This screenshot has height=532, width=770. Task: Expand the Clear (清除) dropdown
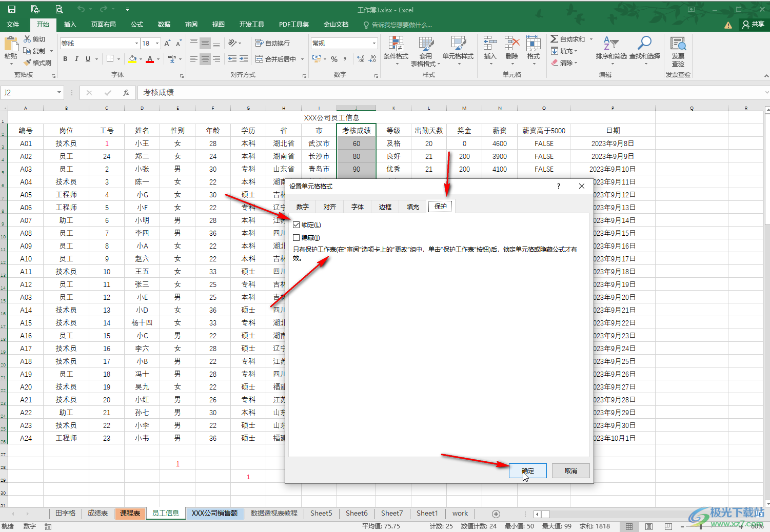576,63
